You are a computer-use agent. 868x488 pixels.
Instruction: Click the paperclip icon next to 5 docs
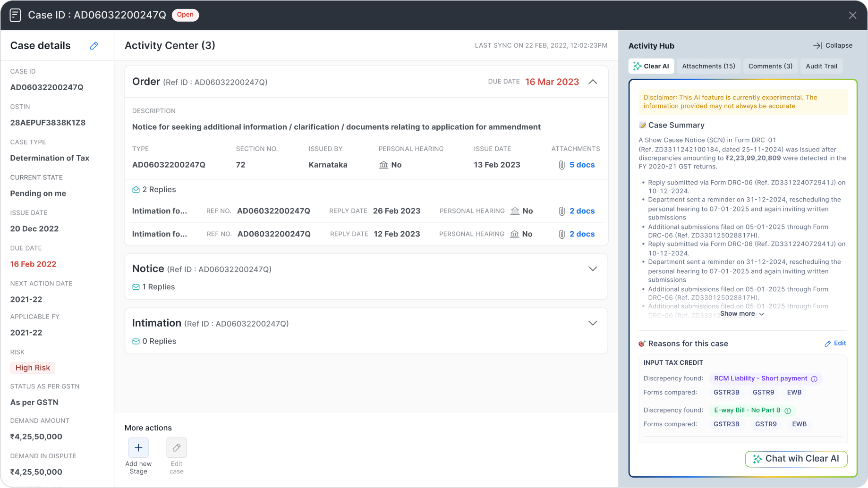[x=562, y=165]
